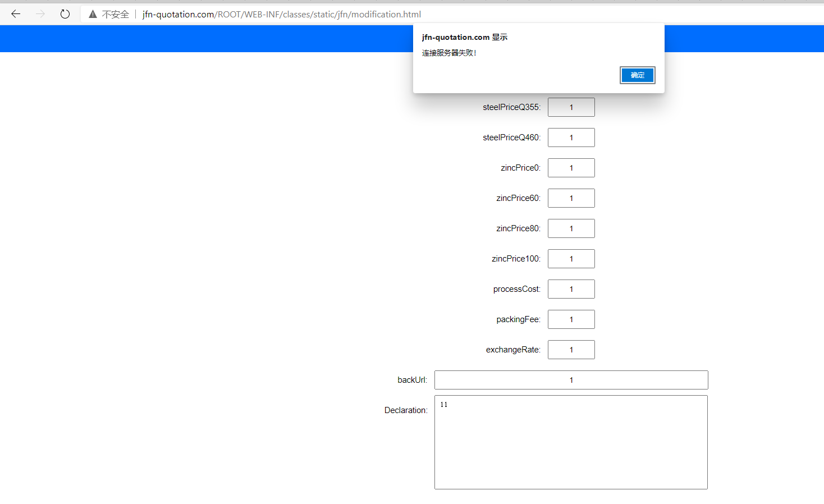Click the address bar URL text
The image size is (824, 504).
(x=281, y=15)
